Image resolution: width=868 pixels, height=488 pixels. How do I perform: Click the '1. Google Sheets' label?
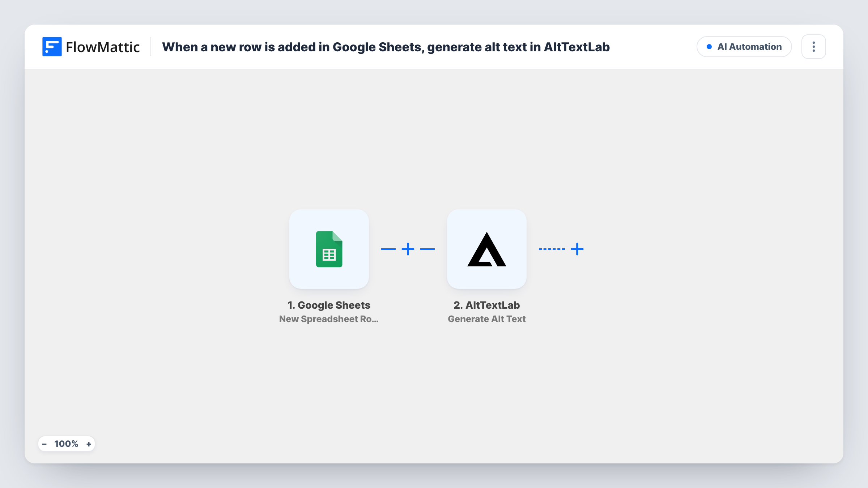point(329,305)
